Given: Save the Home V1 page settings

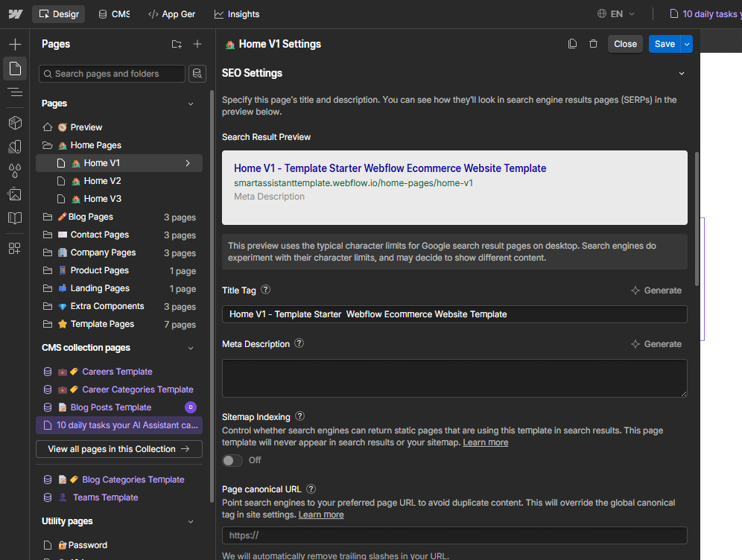Looking at the screenshot, I should coord(665,44).
